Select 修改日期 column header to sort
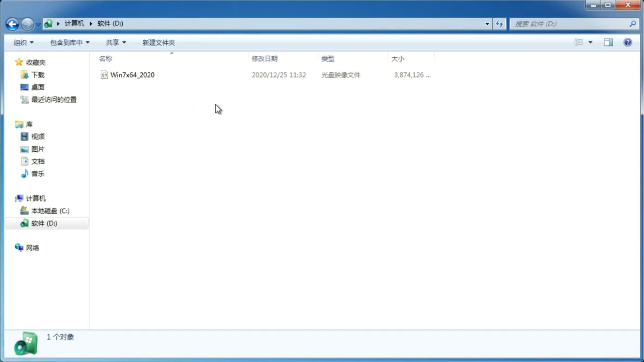Viewport: 644px width, 362px height. [x=264, y=58]
